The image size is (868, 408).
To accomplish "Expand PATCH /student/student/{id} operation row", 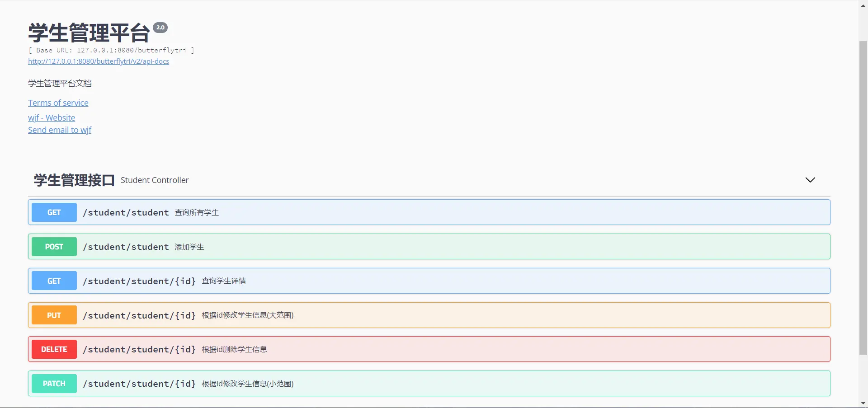I will (x=429, y=384).
